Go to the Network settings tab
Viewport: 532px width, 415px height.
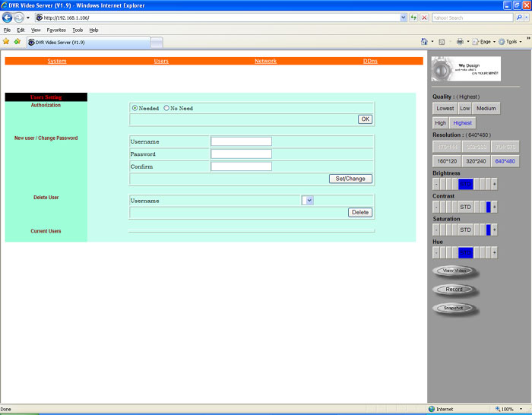[265, 61]
